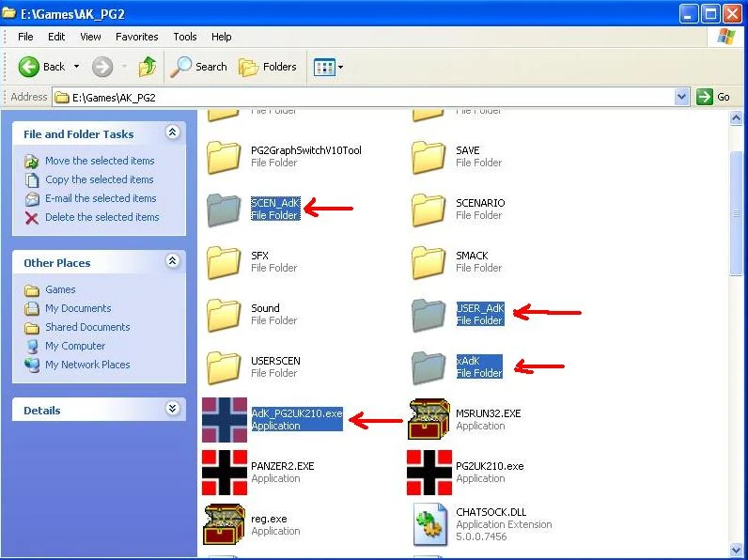Click the vertical scrollbar down arrow

pos(736,551)
